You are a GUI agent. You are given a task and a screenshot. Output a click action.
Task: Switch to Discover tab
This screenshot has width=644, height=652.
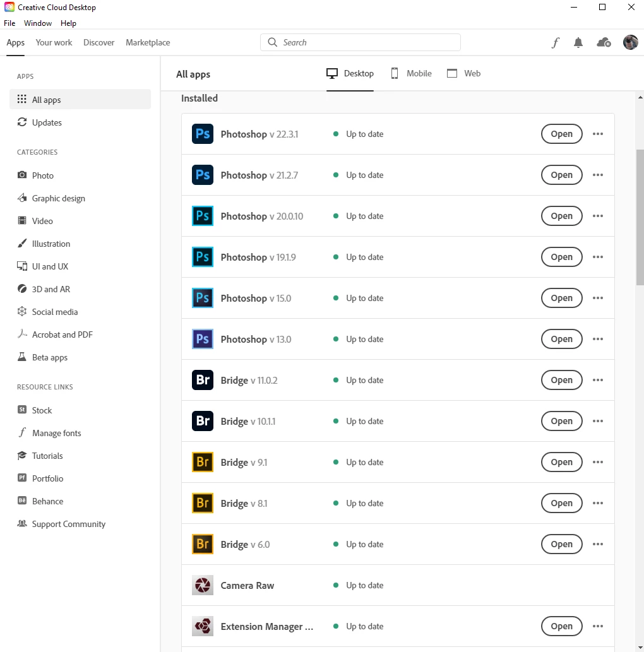click(98, 42)
